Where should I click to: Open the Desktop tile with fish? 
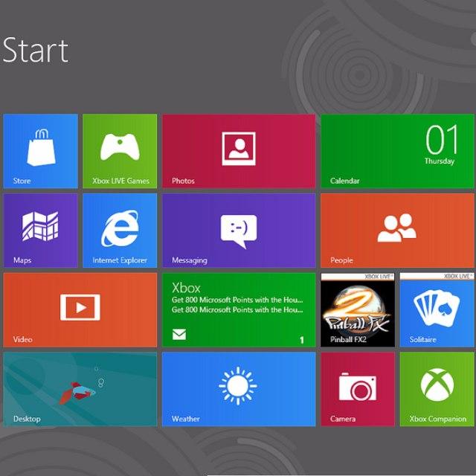(80, 389)
